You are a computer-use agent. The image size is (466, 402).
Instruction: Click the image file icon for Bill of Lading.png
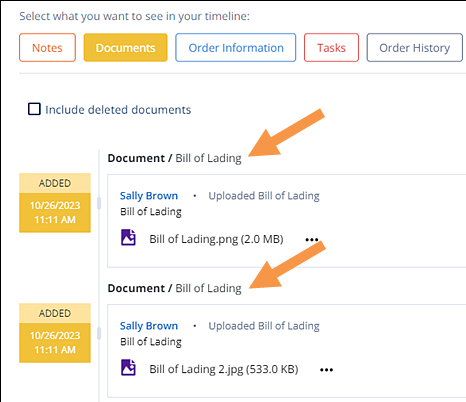click(128, 237)
